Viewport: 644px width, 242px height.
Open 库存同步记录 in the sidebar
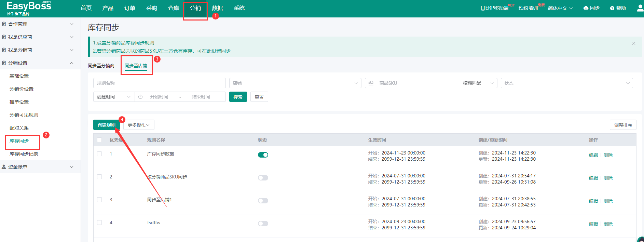pyautogui.click(x=24, y=154)
